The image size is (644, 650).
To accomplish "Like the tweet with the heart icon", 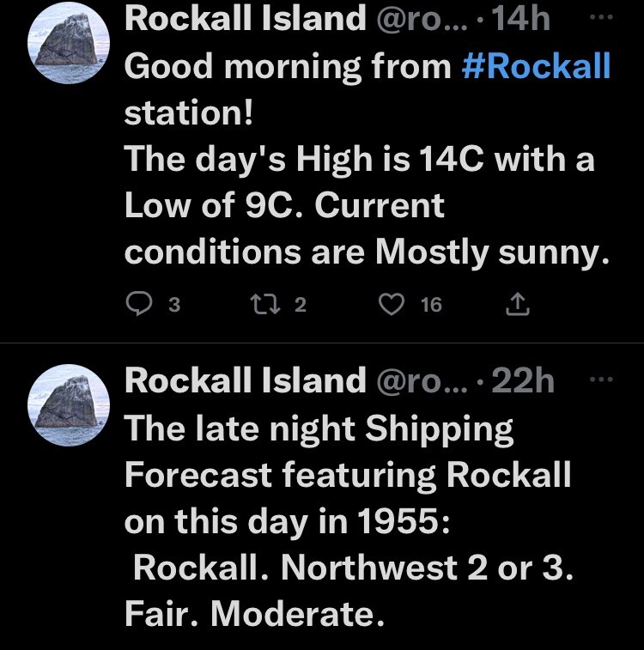I will click(392, 303).
